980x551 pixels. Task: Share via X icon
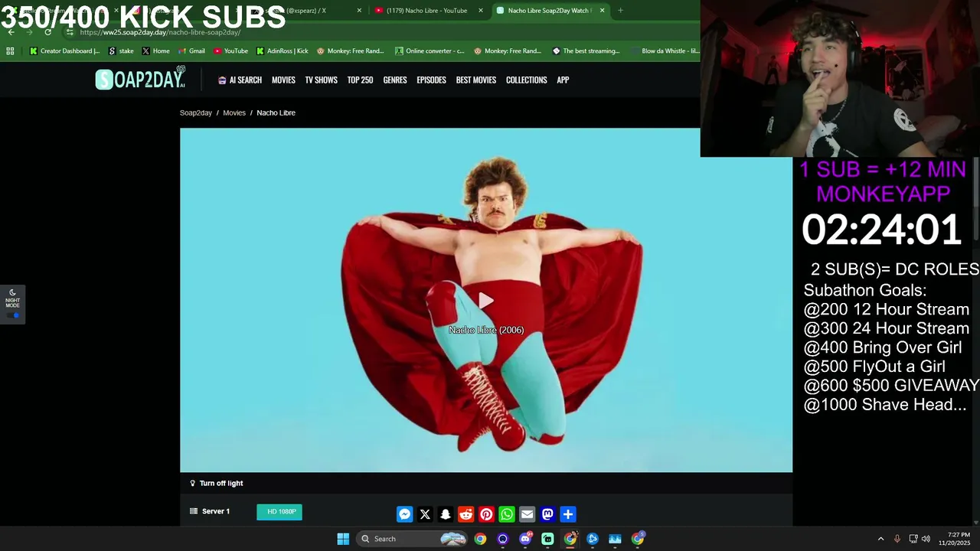coord(425,514)
